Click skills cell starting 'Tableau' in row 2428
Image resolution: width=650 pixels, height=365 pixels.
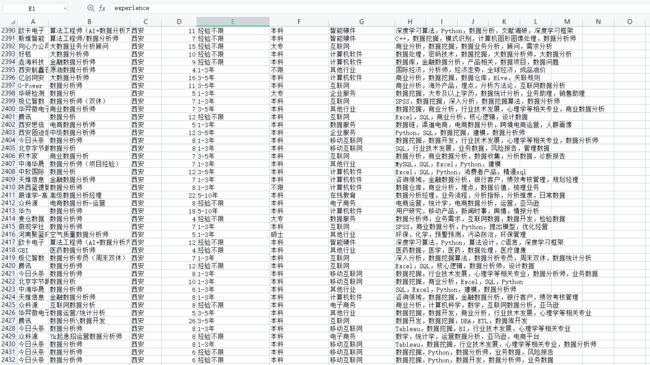pos(483,328)
